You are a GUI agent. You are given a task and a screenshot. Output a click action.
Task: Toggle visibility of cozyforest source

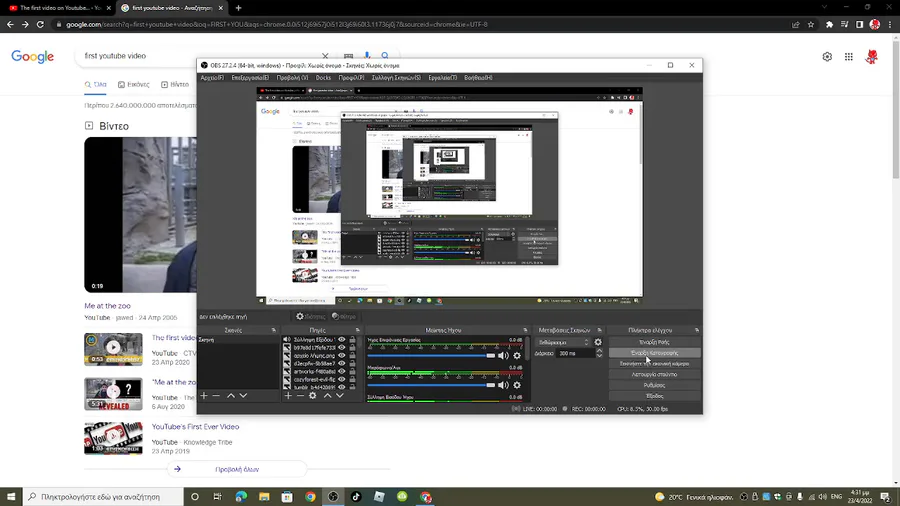pyautogui.click(x=342, y=379)
